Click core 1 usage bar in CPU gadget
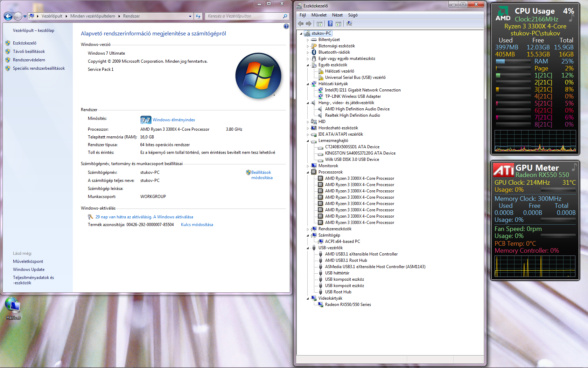Viewport: 588px width, 368px height. [513, 75]
